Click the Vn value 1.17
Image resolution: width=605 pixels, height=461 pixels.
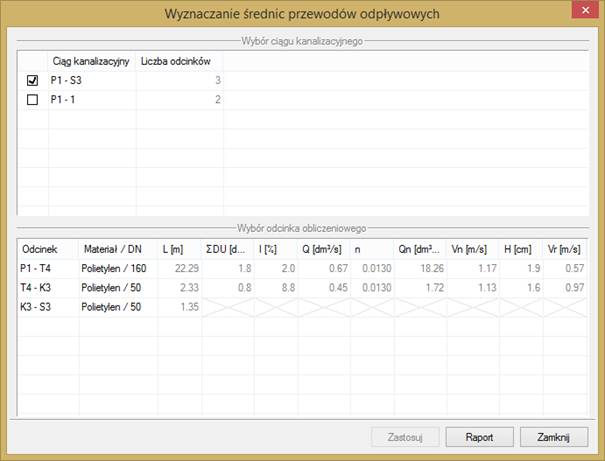473,268
